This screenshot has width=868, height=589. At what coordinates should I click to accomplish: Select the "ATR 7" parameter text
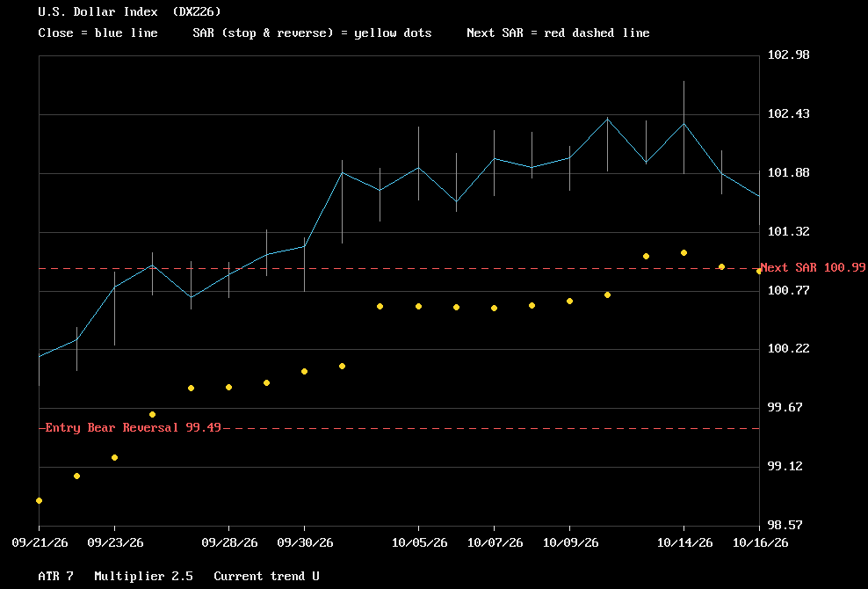55,577
